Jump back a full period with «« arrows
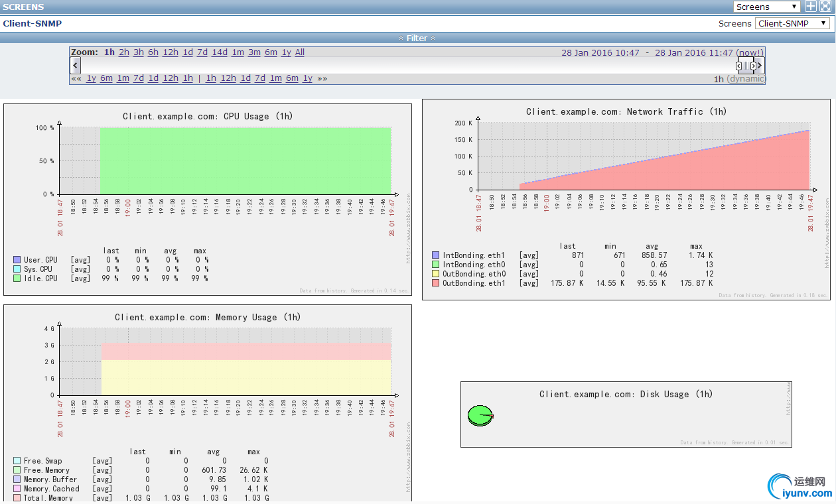The height and width of the screenshot is (504, 836). 76,78
